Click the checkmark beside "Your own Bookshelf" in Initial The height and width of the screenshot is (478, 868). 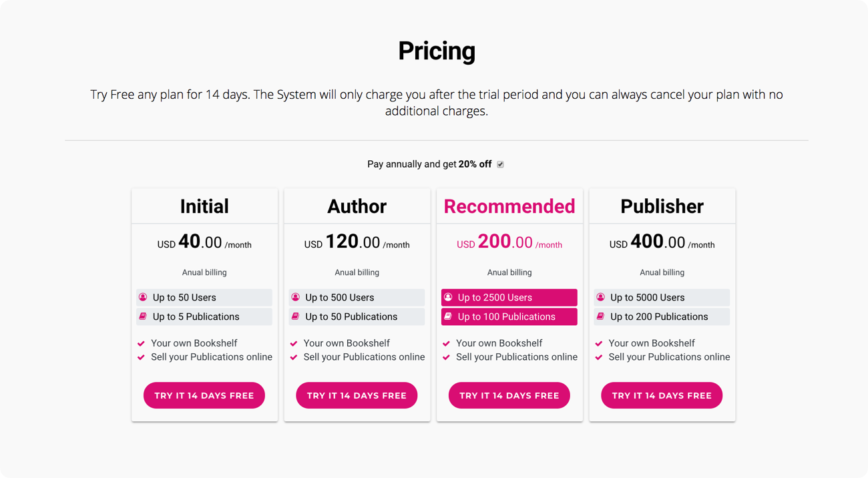click(141, 342)
